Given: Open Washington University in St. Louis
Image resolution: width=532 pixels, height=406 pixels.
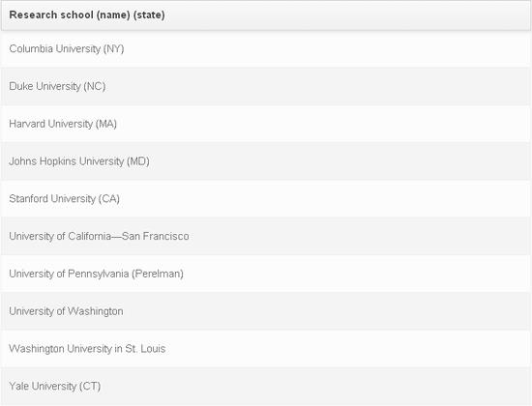Looking at the screenshot, I should 266,348.
